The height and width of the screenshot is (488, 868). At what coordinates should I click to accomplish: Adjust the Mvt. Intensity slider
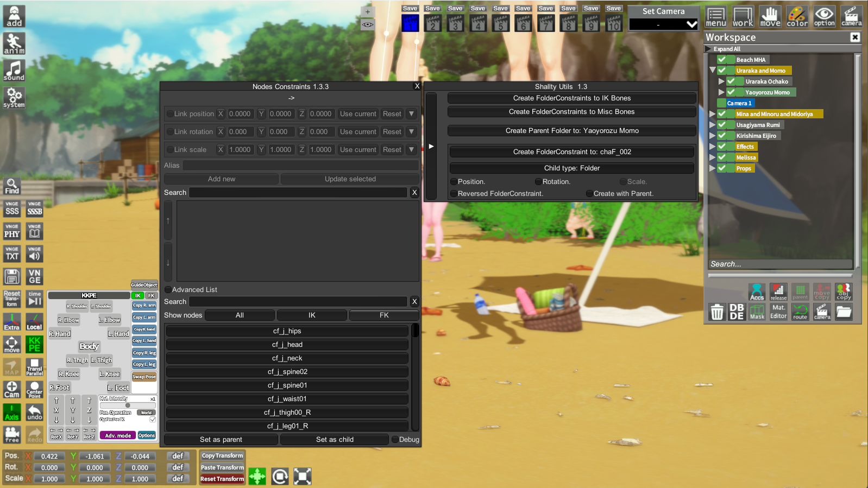[x=128, y=405]
